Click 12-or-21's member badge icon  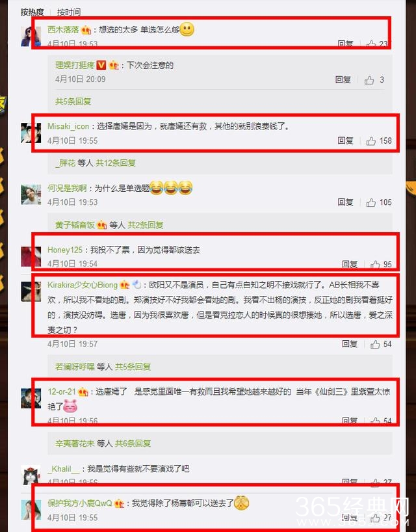[83, 392]
